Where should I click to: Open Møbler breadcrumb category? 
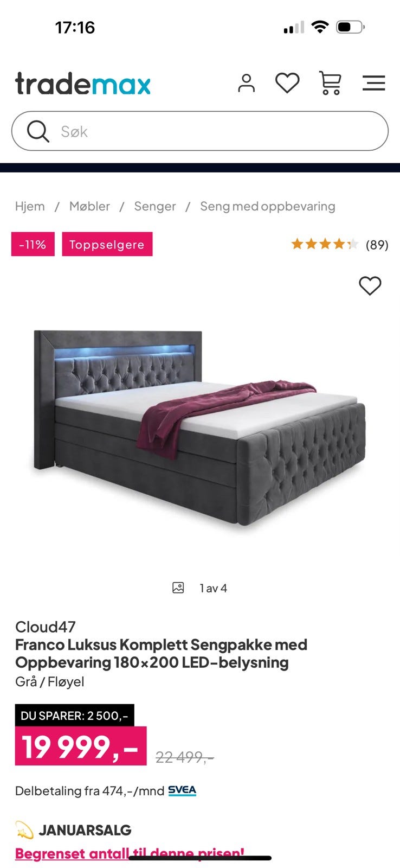(89, 206)
